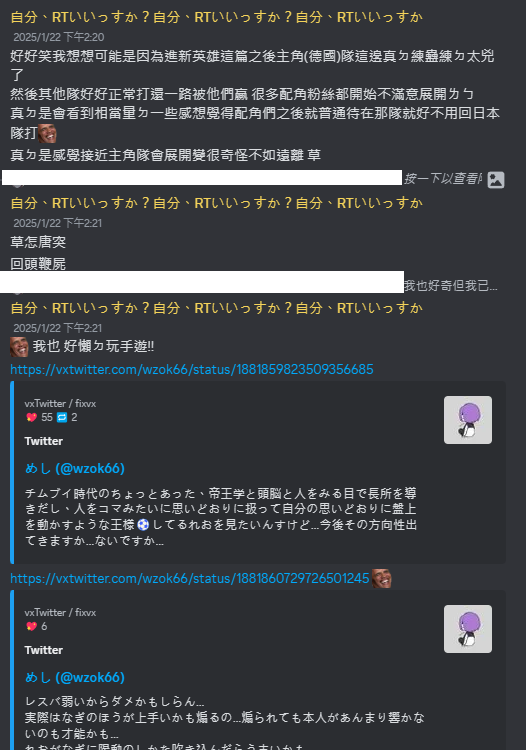Image resolution: width=526 pixels, height=750 pixels.
Task: Click the face emoji after 隊打
Action: pyautogui.click(x=47, y=133)
